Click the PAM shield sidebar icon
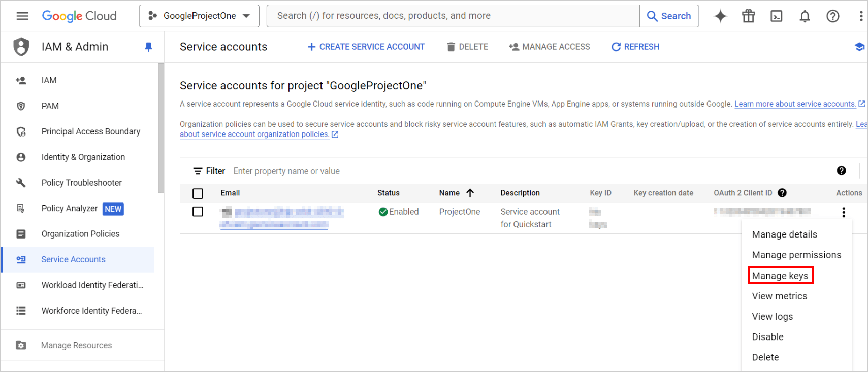The width and height of the screenshot is (868, 372). point(21,106)
